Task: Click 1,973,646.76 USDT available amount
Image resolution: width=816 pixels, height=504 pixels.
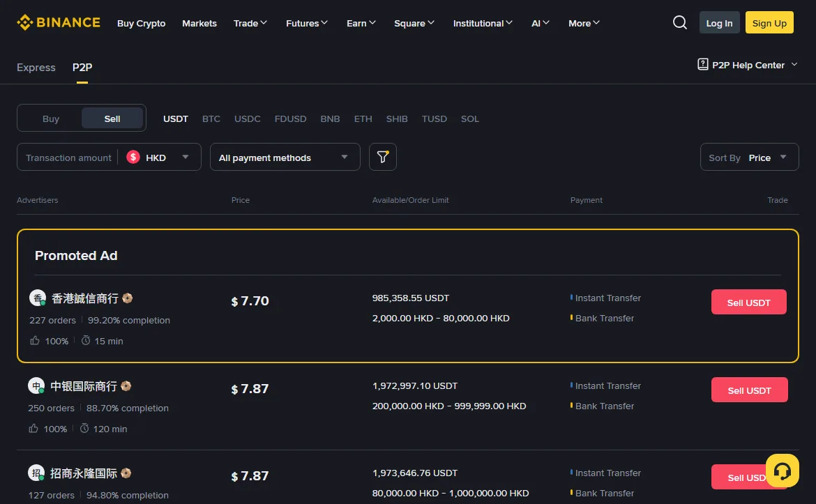Action: point(415,473)
